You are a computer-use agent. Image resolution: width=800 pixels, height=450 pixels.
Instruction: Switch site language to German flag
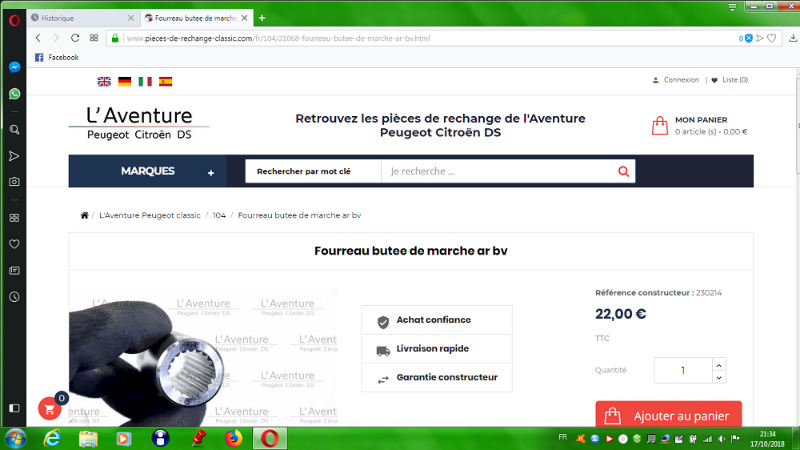pyautogui.click(x=124, y=82)
